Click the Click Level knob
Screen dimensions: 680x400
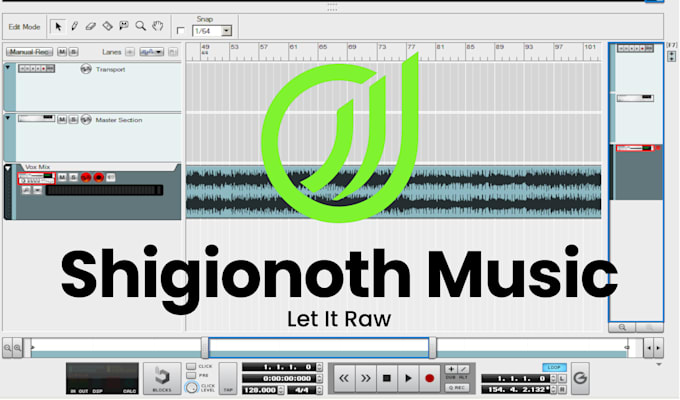pyautogui.click(x=191, y=387)
